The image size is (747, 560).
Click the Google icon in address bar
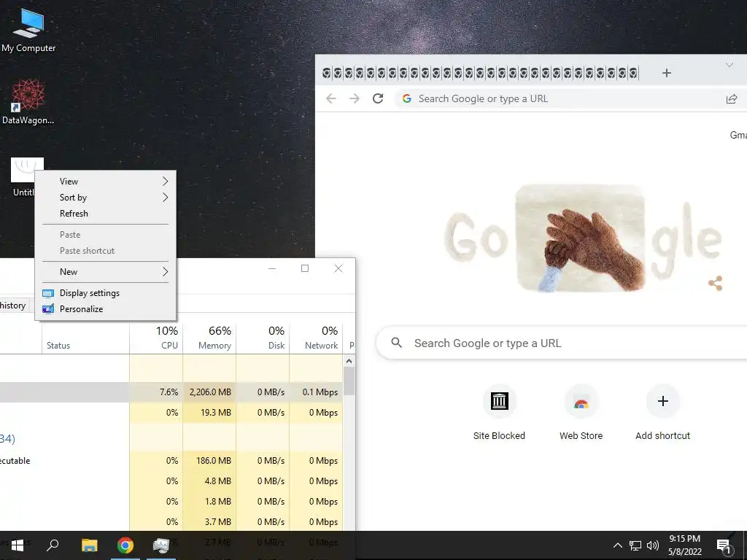[407, 98]
